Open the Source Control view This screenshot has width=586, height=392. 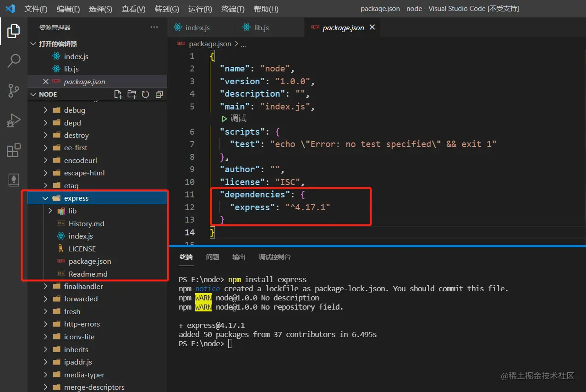[x=14, y=90]
